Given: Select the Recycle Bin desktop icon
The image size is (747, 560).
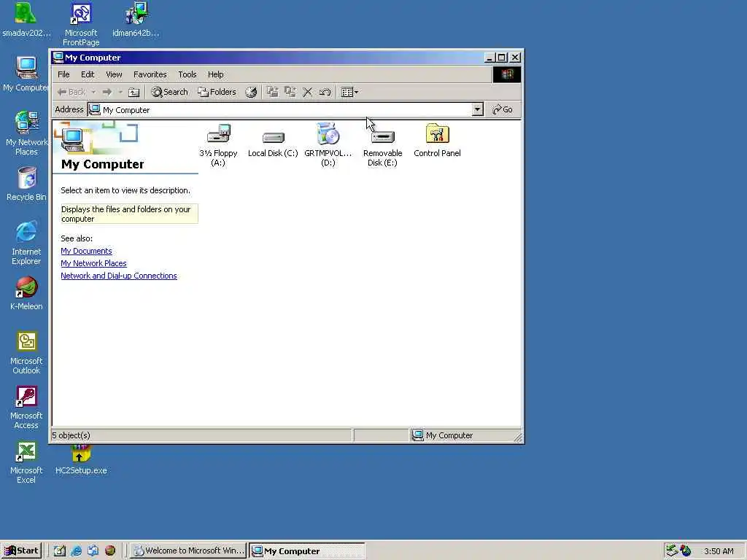Looking at the screenshot, I should pos(26,184).
